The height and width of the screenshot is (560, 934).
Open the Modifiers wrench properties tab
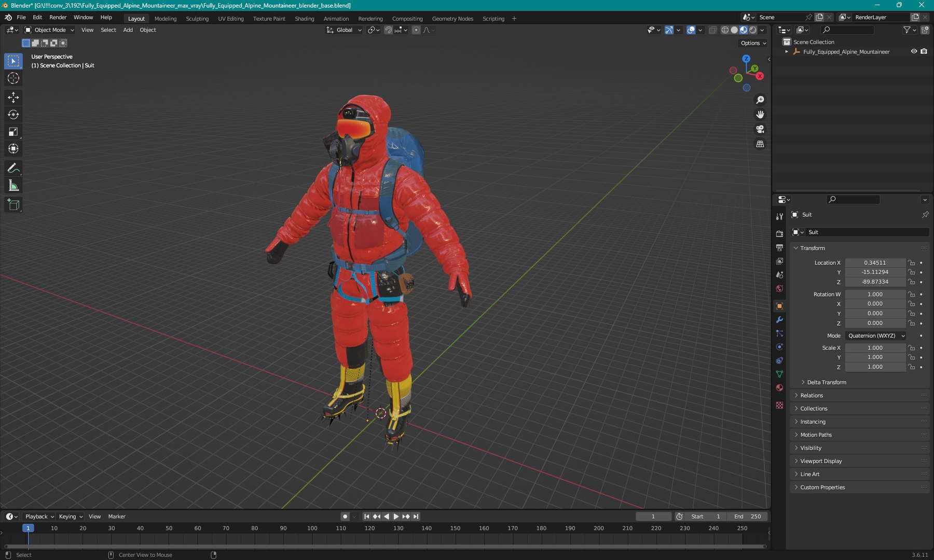point(779,320)
